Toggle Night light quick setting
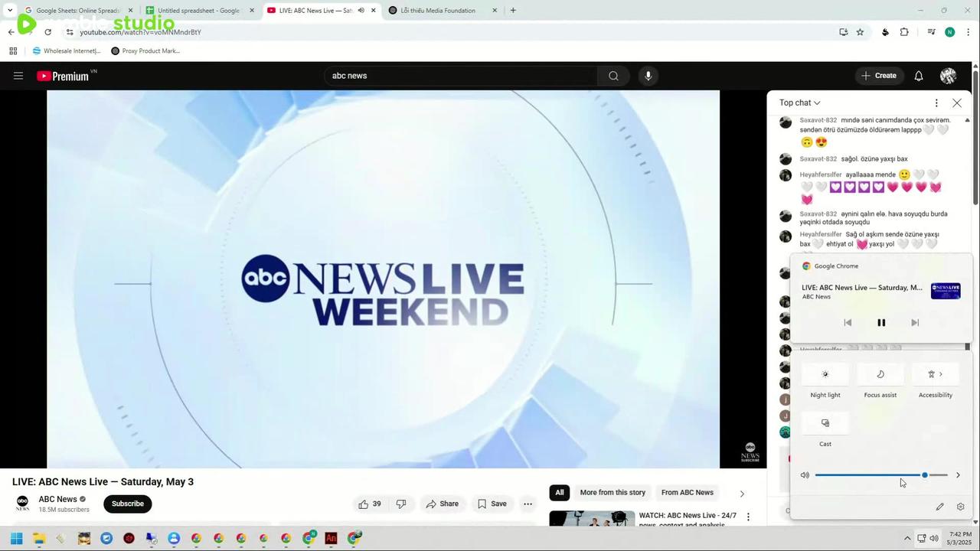The width and height of the screenshot is (980, 551). [x=825, y=374]
